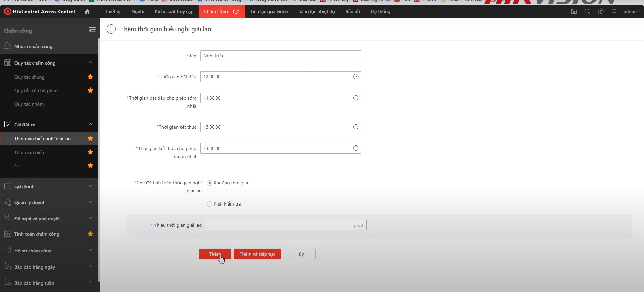Unstar the Quy tắc chung favorite star

tap(90, 77)
